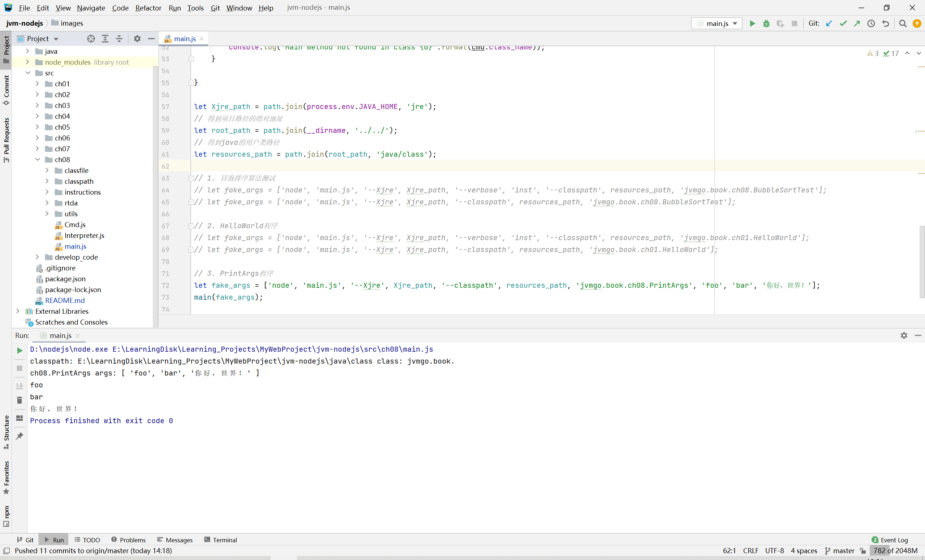The image size is (925, 560).
Task: Run with coverage icon in toolbar
Action: [x=780, y=23]
